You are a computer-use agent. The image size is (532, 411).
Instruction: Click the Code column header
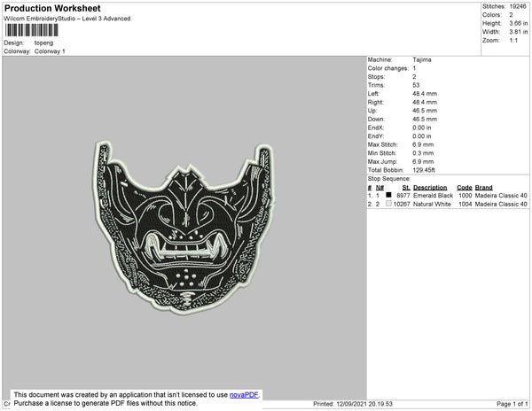click(x=464, y=188)
